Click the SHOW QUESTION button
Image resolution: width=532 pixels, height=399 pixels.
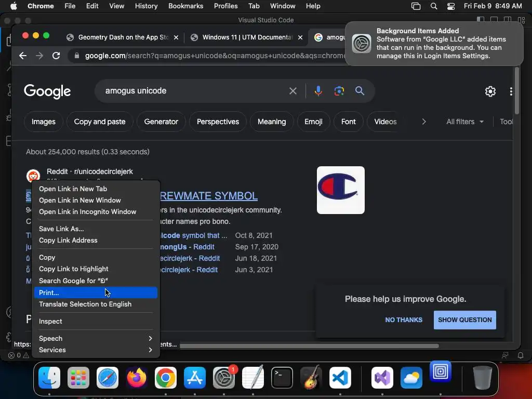pyautogui.click(x=465, y=320)
